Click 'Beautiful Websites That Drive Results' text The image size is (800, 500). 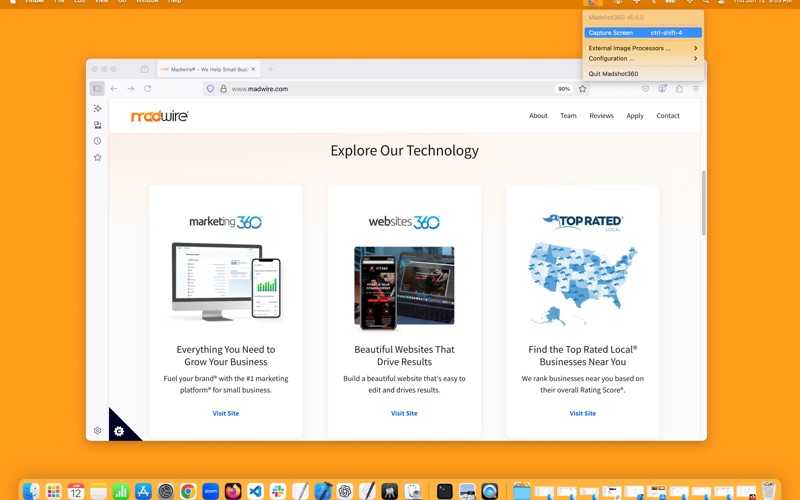pyautogui.click(x=404, y=356)
